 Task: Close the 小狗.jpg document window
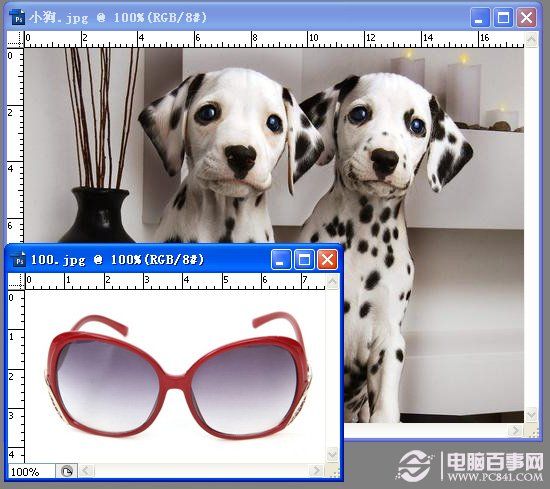pyautogui.click(x=526, y=18)
